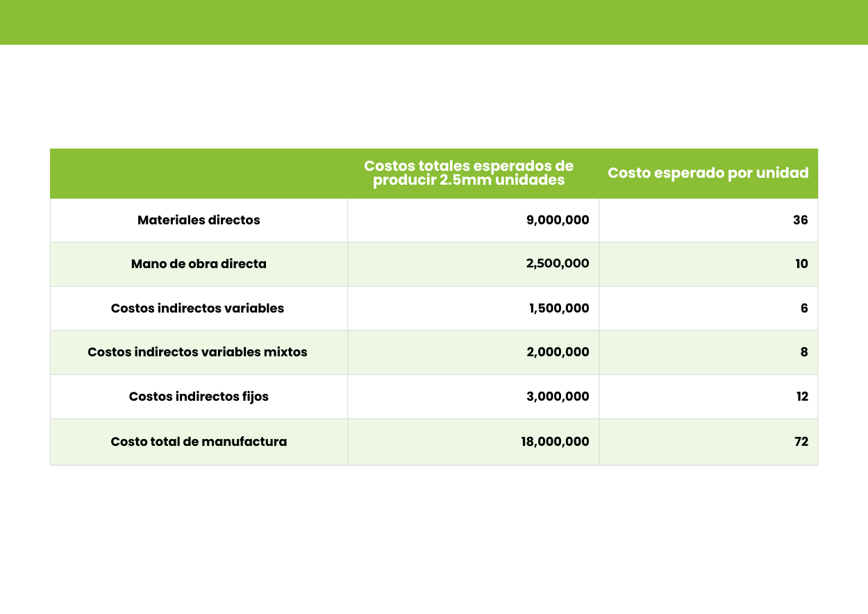Click the total unit cost 72

(801, 442)
